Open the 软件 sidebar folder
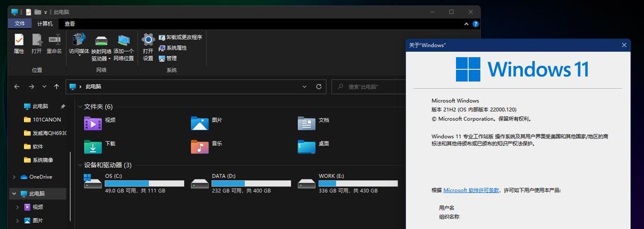Viewport: 644px width, 229px height. click(33, 147)
